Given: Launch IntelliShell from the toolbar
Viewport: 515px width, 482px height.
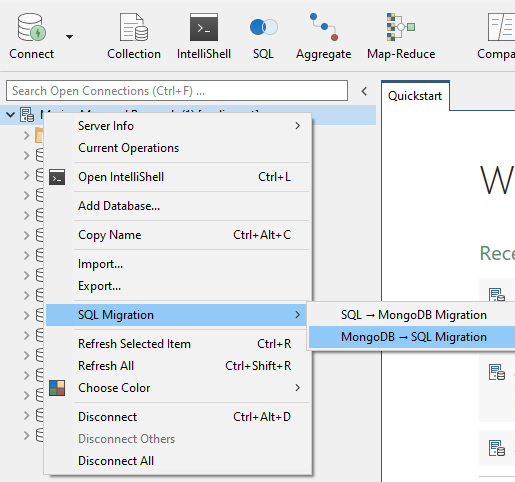Looking at the screenshot, I should [x=204, y=27].
